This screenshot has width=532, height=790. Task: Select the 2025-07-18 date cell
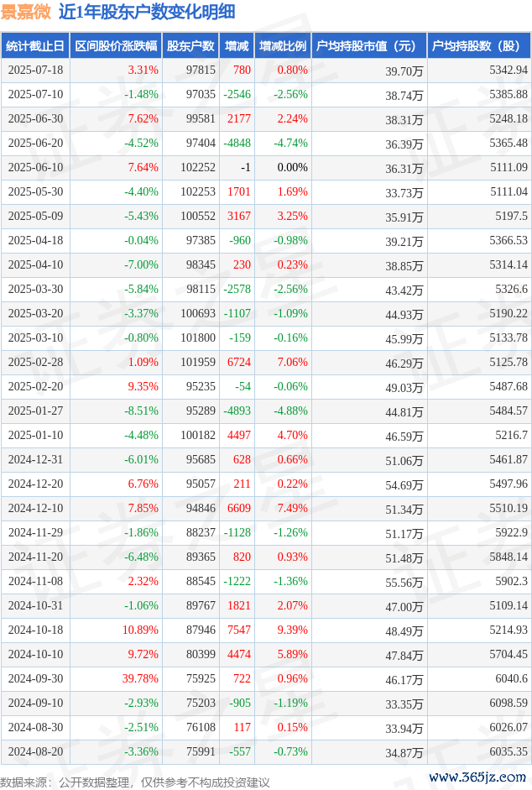35,70
